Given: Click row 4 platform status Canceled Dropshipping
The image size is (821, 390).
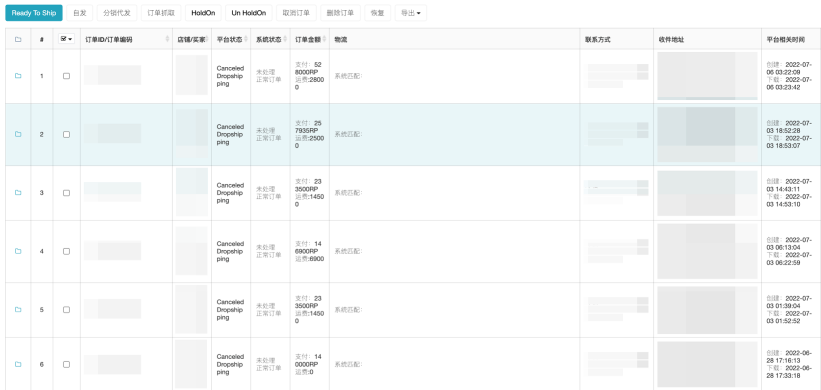Looking at the screenshot, I should (x=230, y=251).
